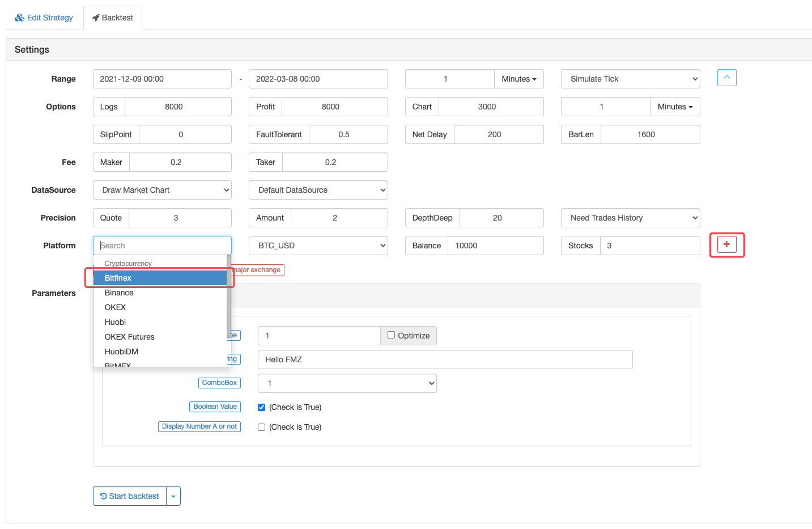
Task: Select OKEX Futures from the platform list
Action: point(129,337)
